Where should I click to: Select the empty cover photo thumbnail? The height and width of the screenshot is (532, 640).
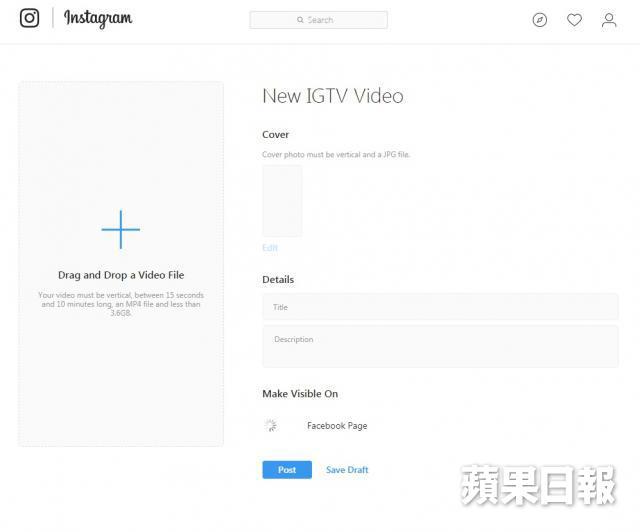[x=282, y=201]
